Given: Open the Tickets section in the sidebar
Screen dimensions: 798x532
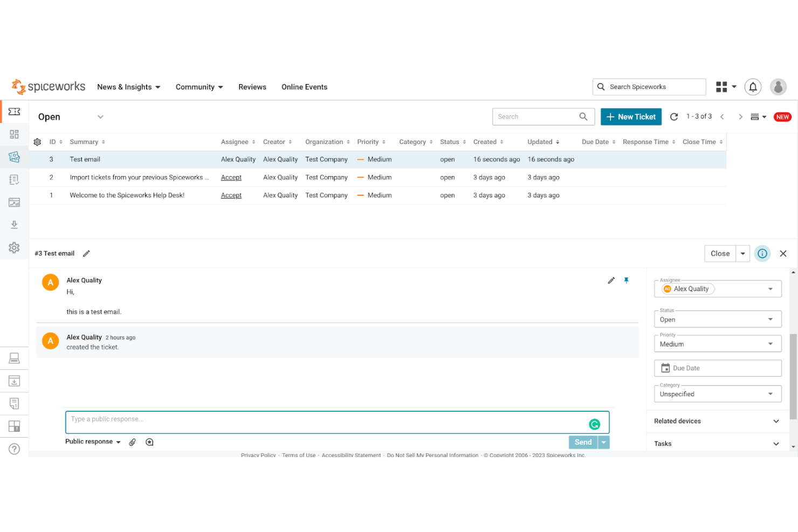Looking at the screenshot, I should tap(14, 157).
